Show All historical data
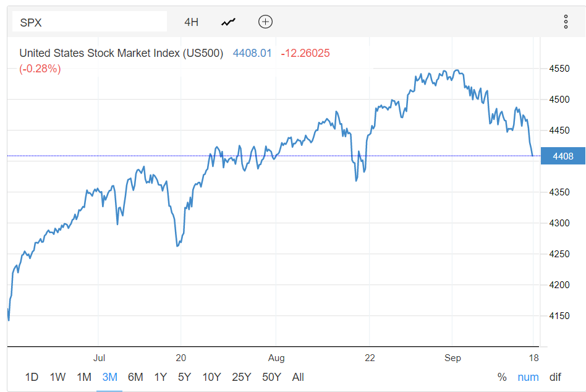 click(298, 377)
